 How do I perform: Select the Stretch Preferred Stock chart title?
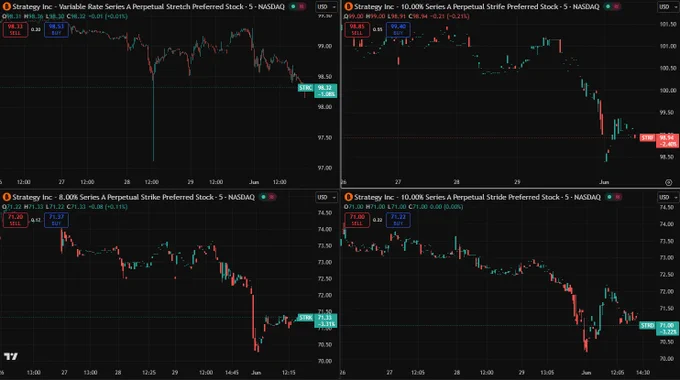[x=149, y=7]
